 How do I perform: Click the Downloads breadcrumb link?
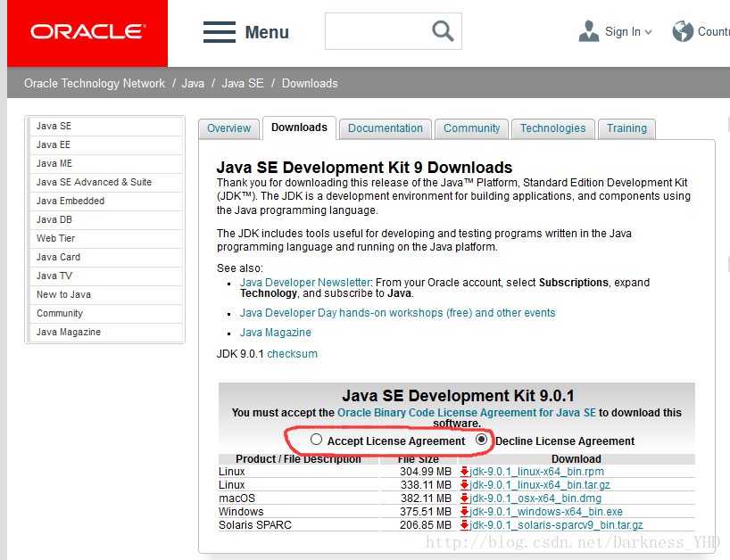(310, 83)
